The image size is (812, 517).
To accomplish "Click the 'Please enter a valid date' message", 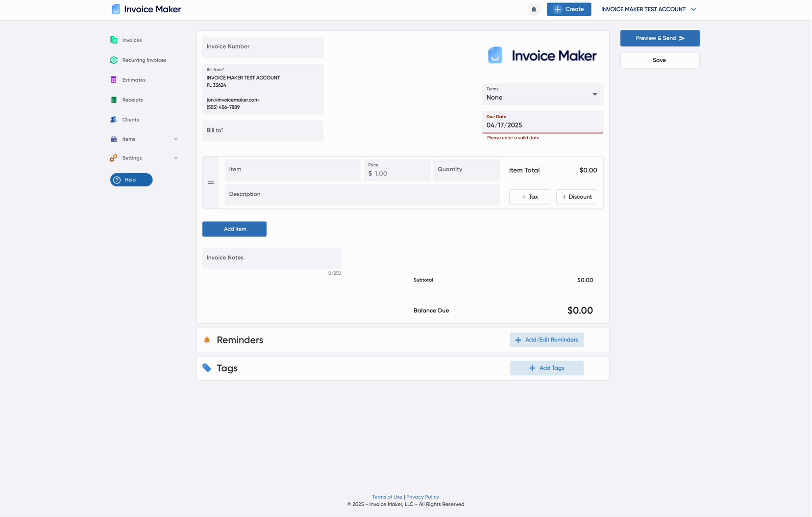I will [513, 138].
